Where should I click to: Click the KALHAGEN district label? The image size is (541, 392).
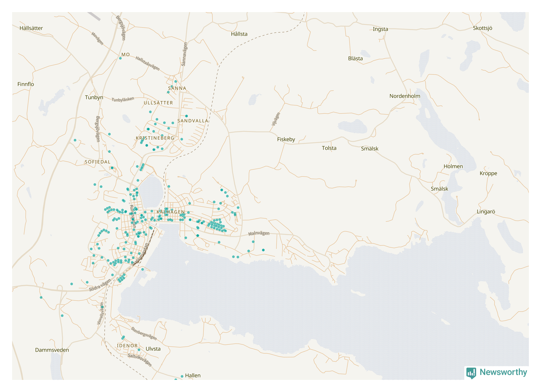[x=170, y=212]
